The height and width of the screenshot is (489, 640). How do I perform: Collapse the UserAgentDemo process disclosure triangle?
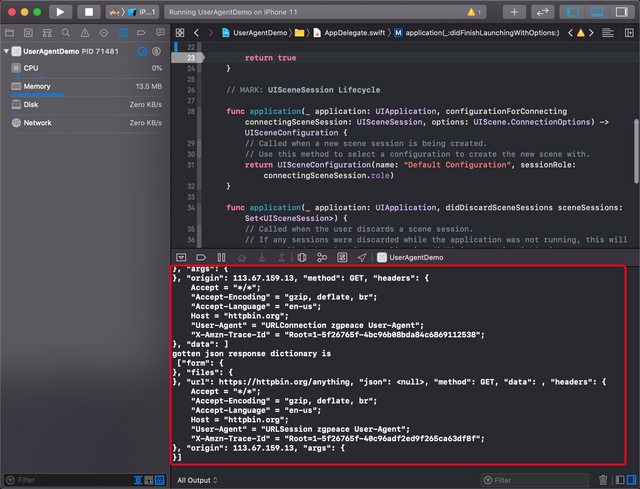(6, 51)
